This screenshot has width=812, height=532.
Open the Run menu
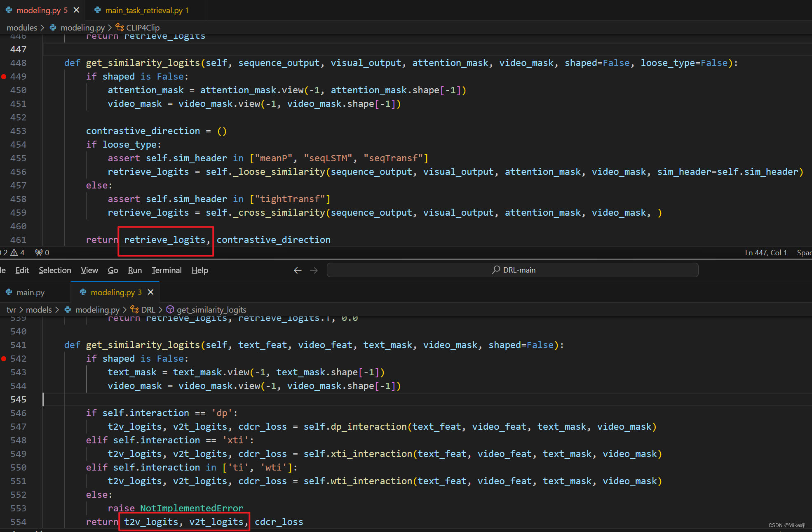[x=135, y=270]
